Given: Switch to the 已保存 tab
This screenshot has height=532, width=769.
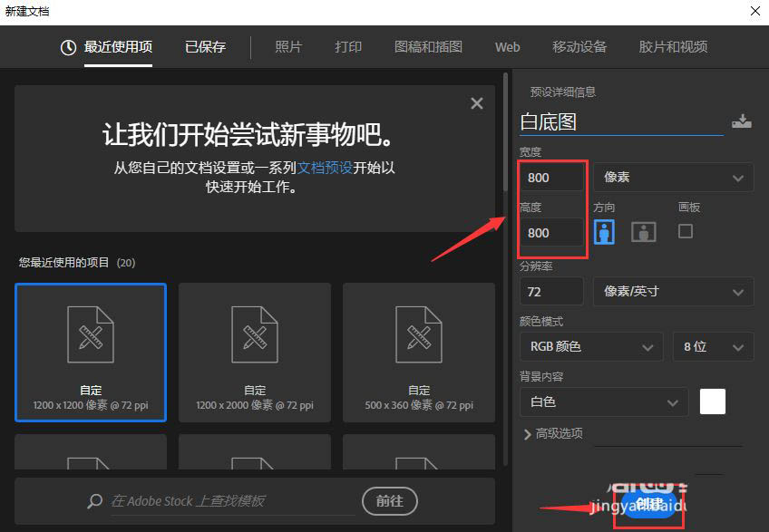Looking at the screenshot, I should 205,47.
